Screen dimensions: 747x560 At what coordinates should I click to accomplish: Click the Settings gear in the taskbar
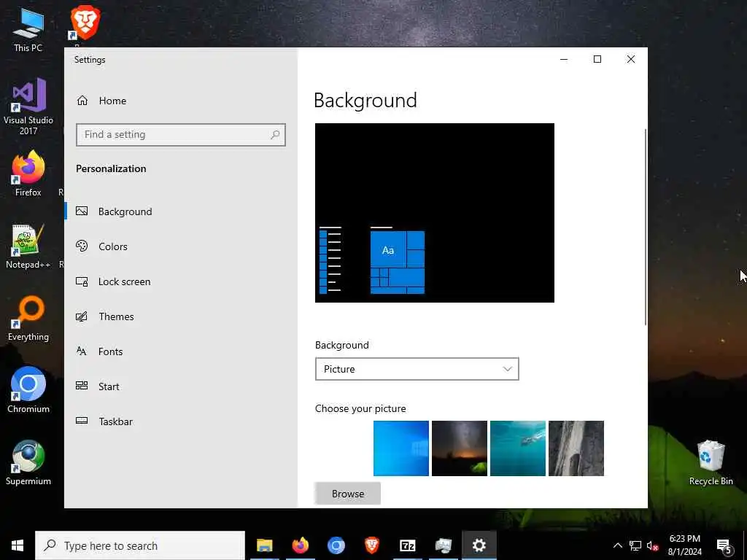click(x=479, y=545)
